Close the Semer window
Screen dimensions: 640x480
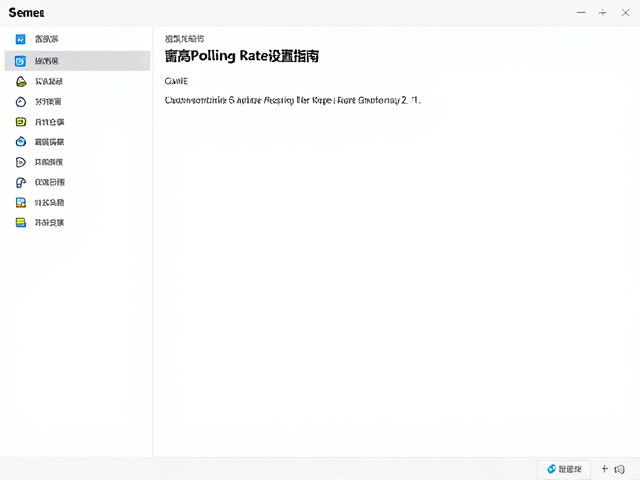625,13
